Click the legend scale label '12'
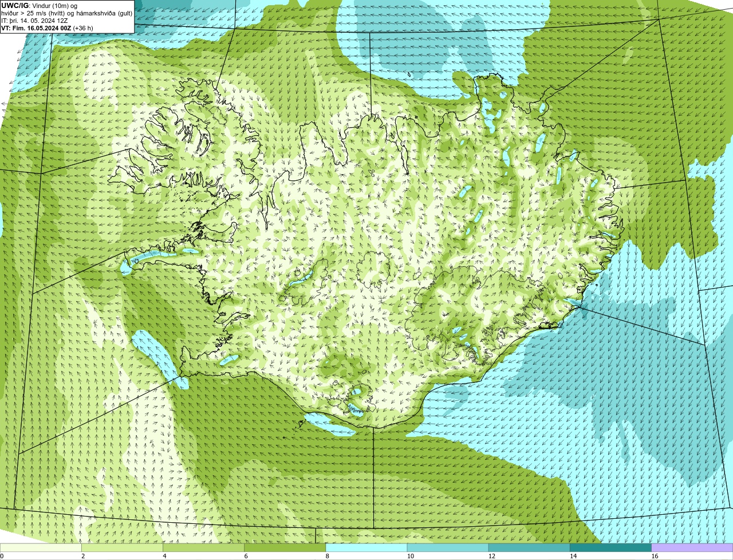This screenshot has height=560, width=733. 492,556
